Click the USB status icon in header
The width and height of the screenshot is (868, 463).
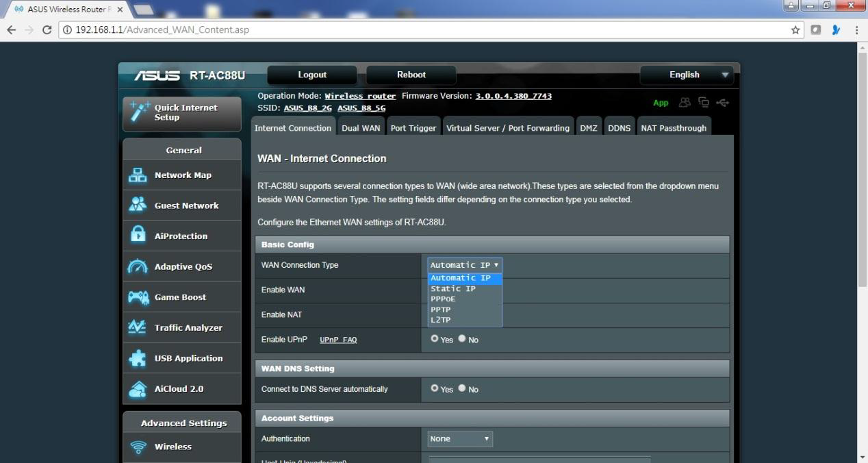coord(722,103)
